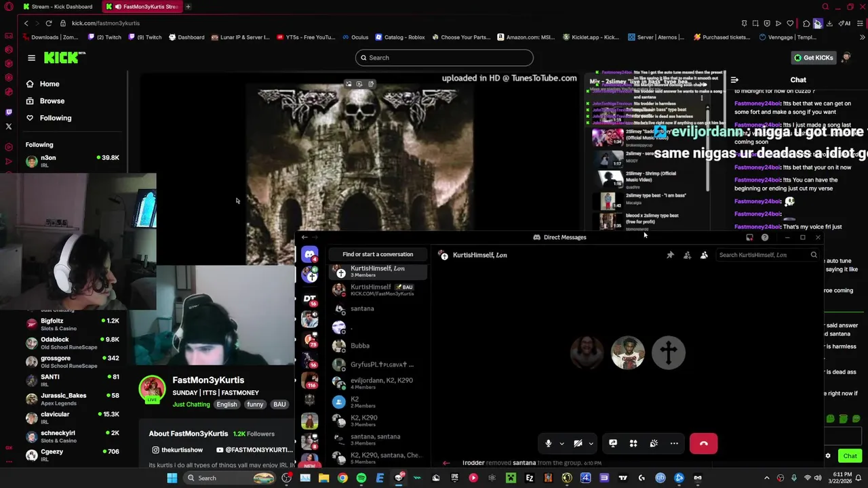The height and width of the screenshot is (488, 868).
Task: Open camera options arrow in call
Action: click(x=591, y=443)
